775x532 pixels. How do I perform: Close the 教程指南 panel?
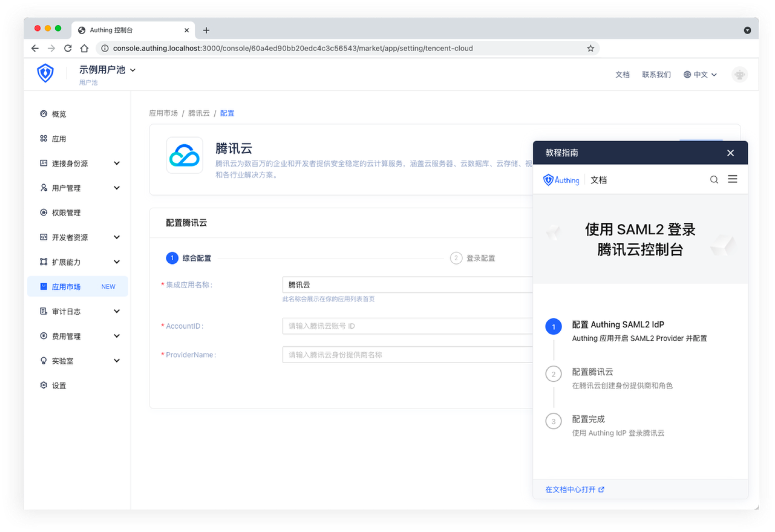pyautogui.click(x=730, y=153)
